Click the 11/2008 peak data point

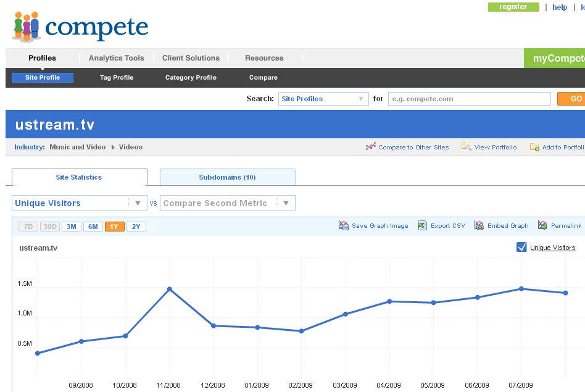click(169, 289)
